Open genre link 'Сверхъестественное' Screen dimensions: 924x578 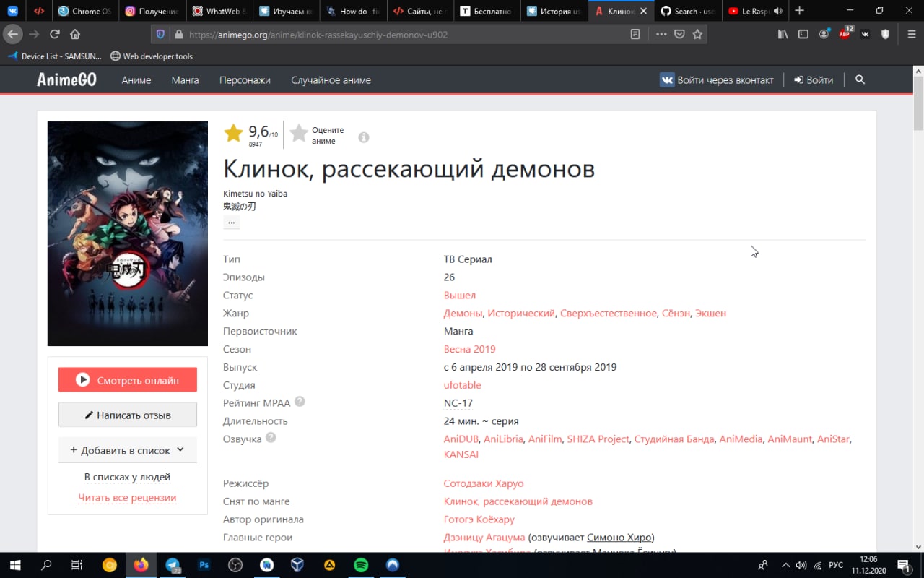pos(609,313)
